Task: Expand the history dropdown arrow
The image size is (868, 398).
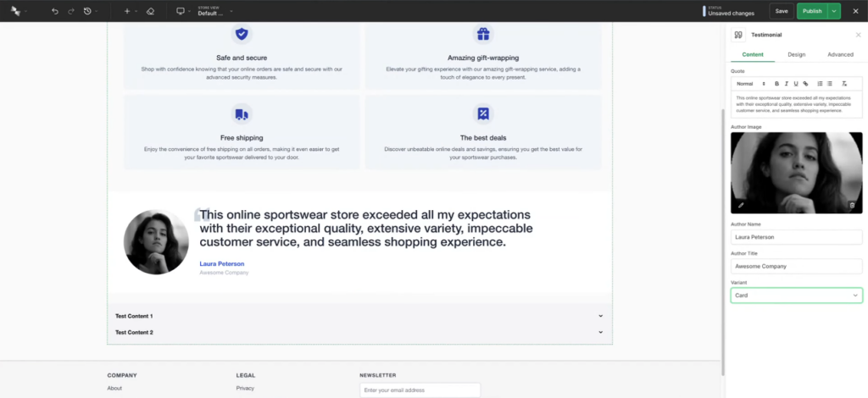Action: click(97, 11)
